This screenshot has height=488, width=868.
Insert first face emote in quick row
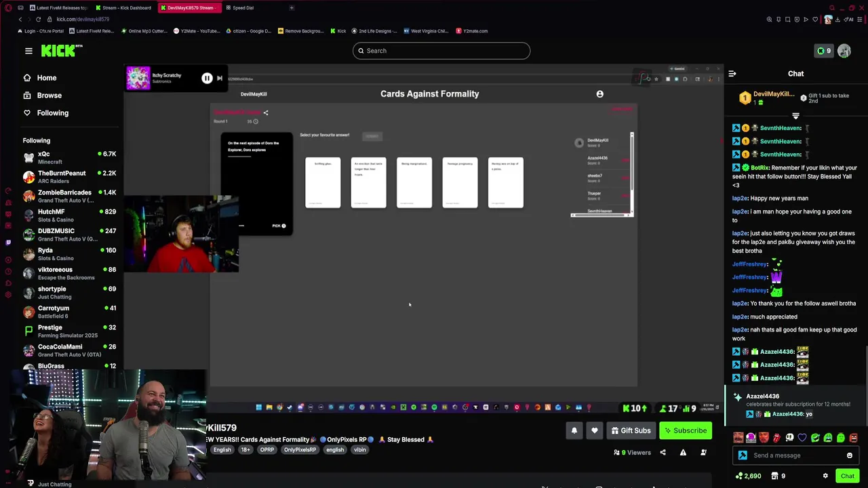click(738, 438)
